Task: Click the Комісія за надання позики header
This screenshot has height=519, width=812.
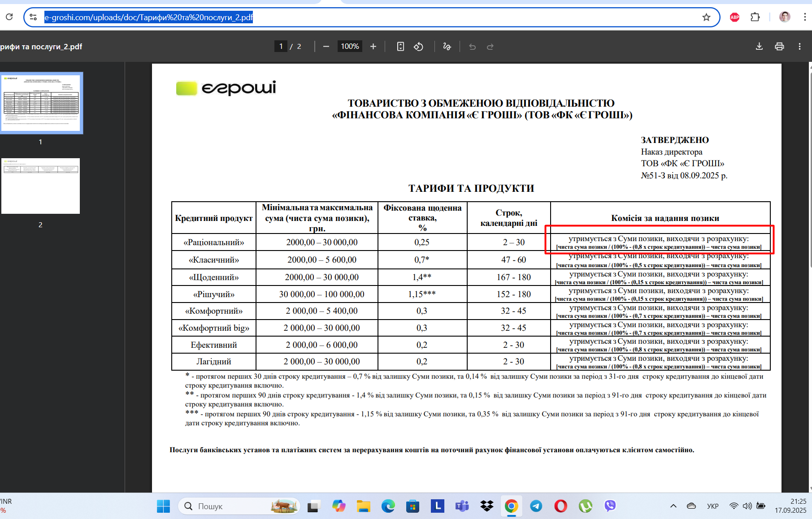Action: (x=665, y=218)
